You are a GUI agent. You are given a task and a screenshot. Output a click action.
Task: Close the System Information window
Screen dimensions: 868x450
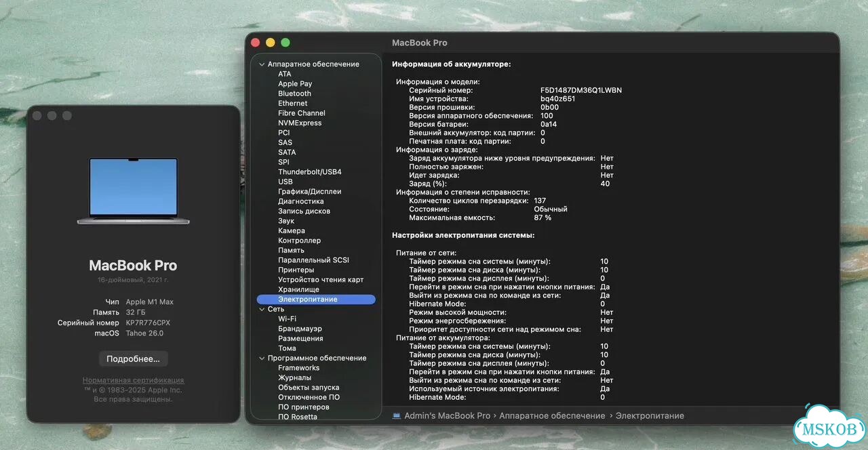(x=256, y=43)
